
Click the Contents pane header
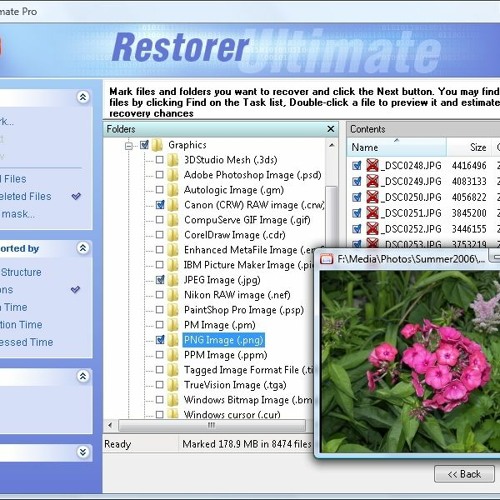pos(423,129)
